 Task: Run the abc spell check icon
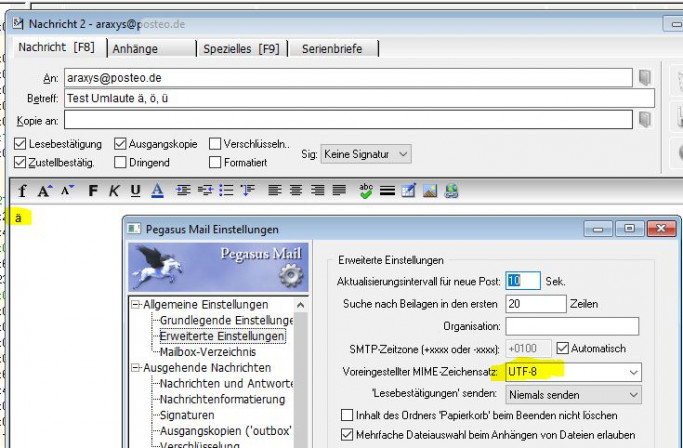pyautogui.click(x=366, y=190)
